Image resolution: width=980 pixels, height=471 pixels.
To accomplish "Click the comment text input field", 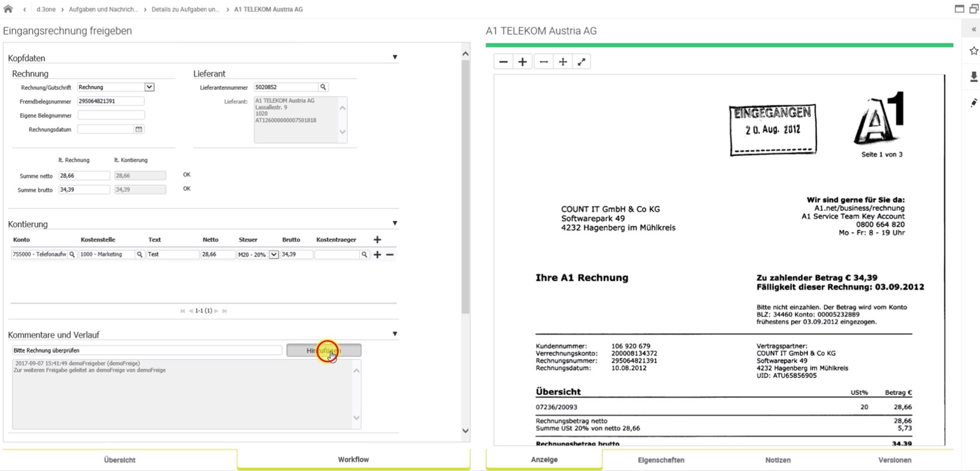I will 147,351.
